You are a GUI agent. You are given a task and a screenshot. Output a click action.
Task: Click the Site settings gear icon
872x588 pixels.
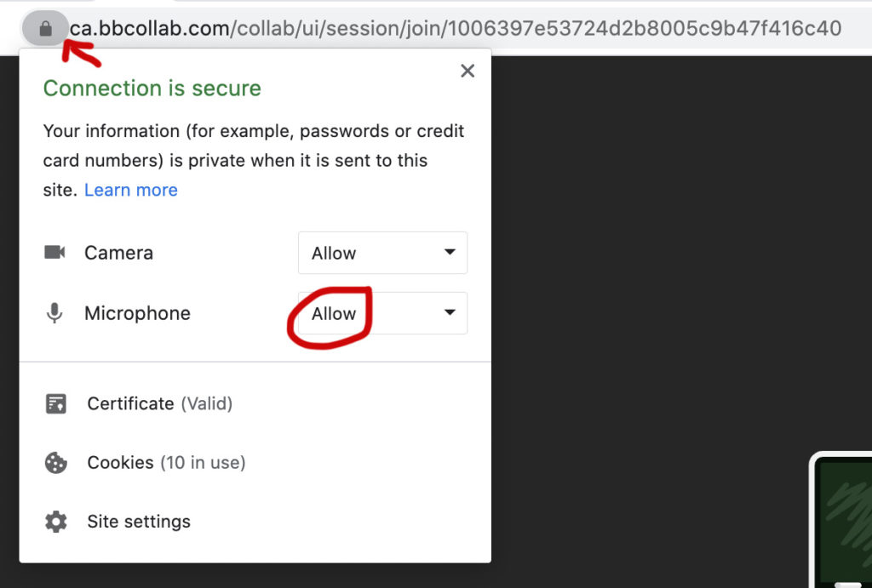(x=55, y=522)
